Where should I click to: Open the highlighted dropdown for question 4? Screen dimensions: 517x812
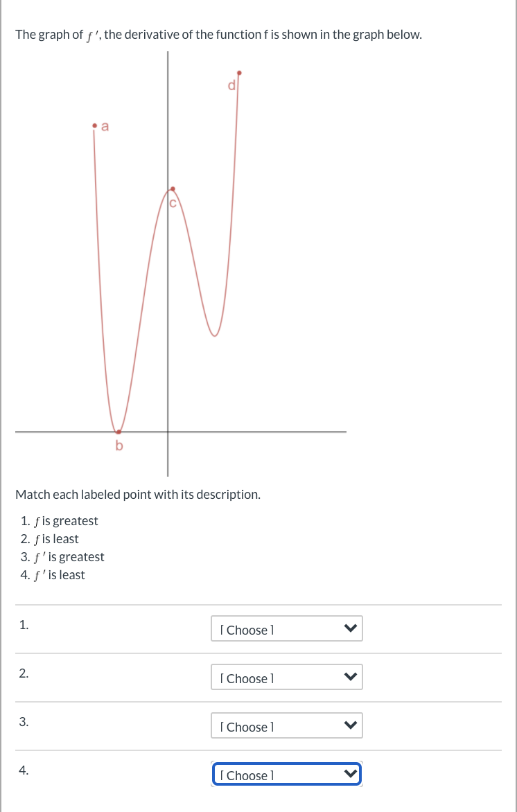coord(286,774)
